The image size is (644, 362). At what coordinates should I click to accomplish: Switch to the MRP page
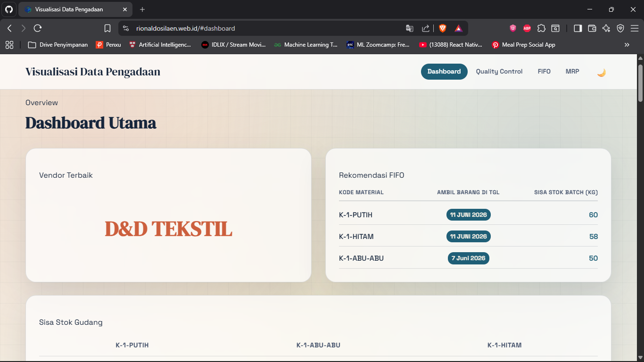(572, 72)
